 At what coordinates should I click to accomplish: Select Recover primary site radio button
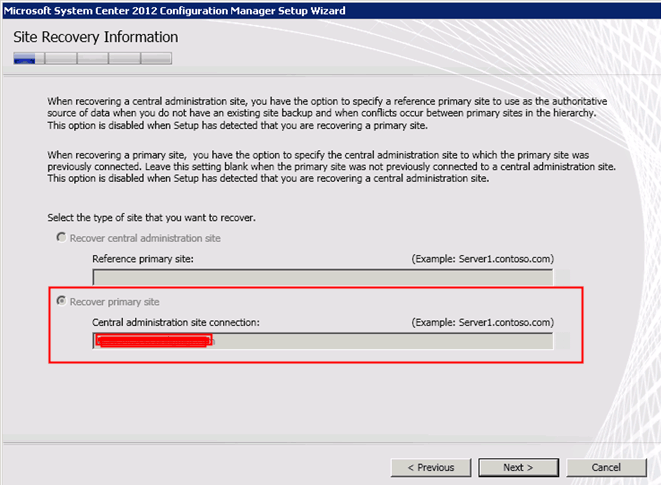(x=62, y=301)
